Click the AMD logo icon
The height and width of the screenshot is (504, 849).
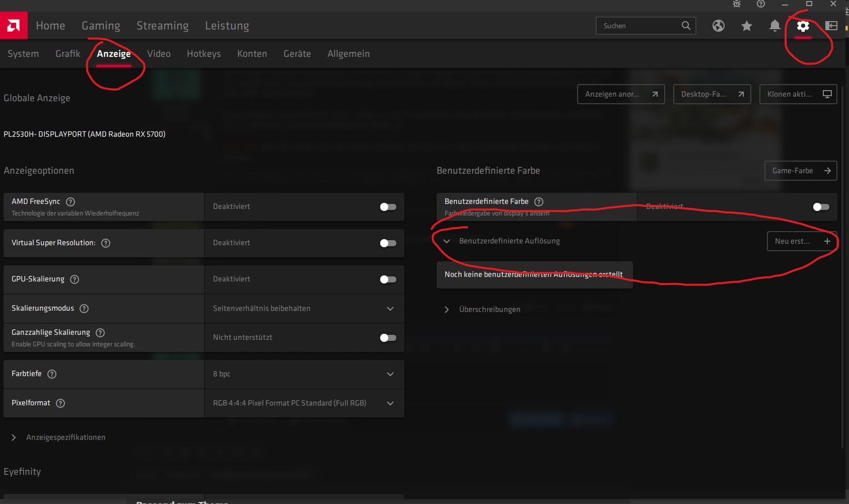[x=14, y=25]
